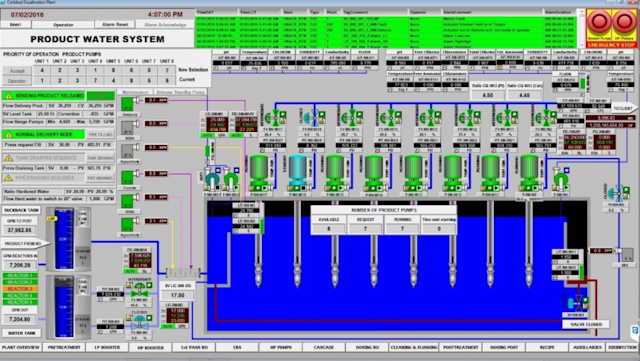
Task: Click the Accept priority selection button
Action: coord(17,71)
